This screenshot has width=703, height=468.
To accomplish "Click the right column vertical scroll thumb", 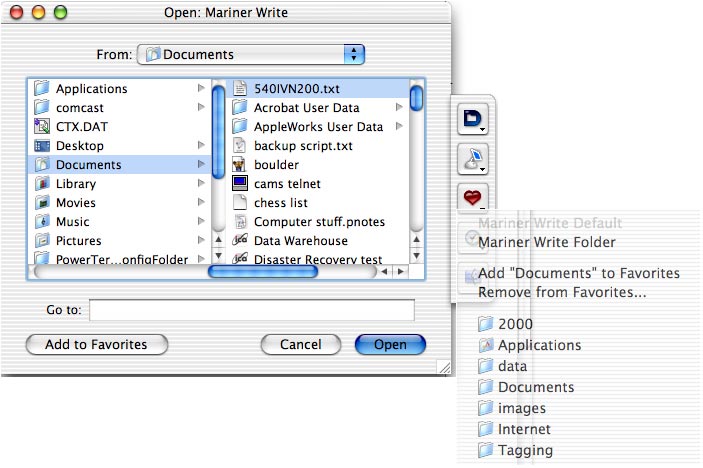I will [417, 98].
